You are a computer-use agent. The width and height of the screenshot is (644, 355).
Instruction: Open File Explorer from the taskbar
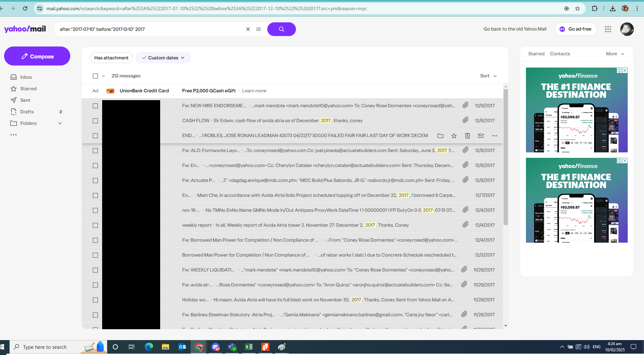166,347
